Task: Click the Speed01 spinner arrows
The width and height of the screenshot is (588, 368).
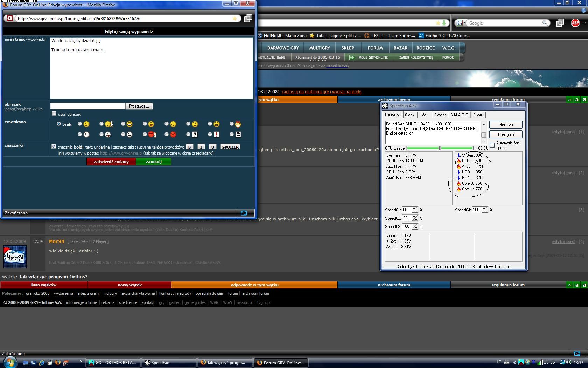Action: click(x=415, y=210)
